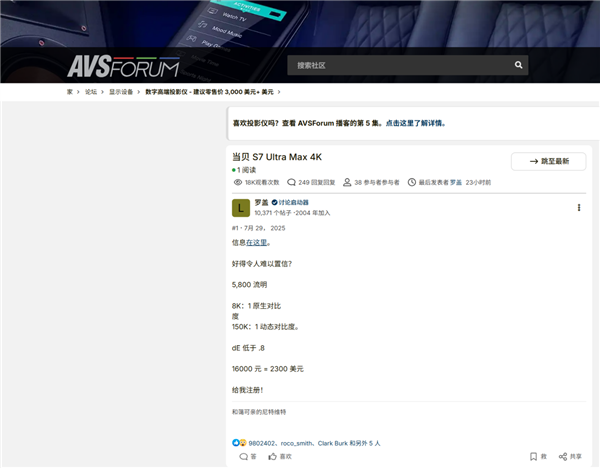Click the 共享 share button

(x=570, y=457)
